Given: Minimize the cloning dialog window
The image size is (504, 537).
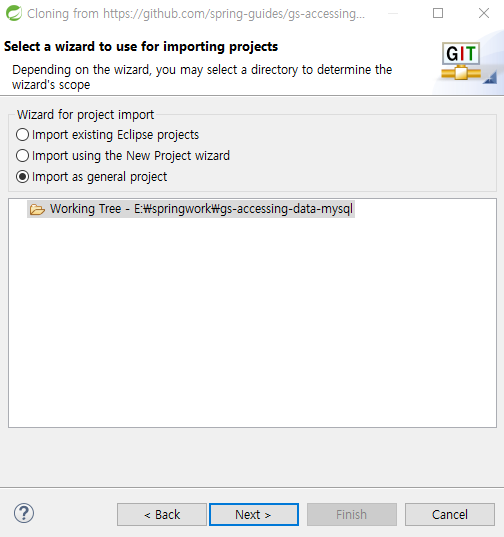Looking at the screenshot, I should click(393, 13).
